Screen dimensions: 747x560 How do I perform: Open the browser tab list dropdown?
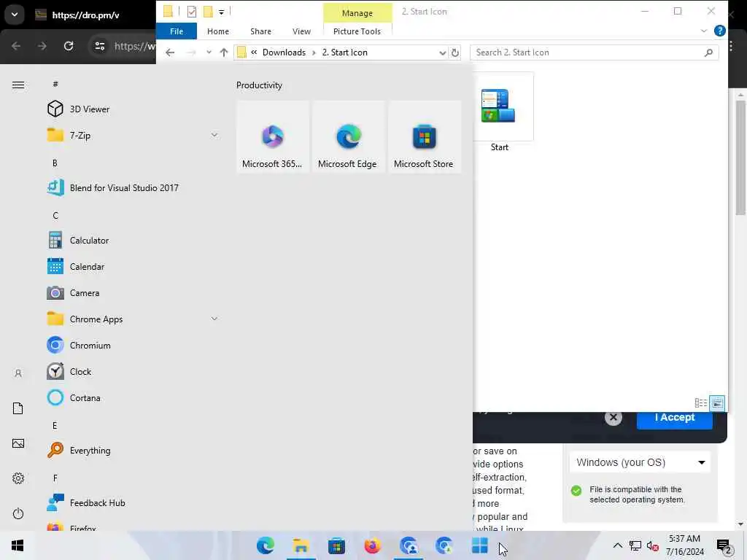coord(15,15)
